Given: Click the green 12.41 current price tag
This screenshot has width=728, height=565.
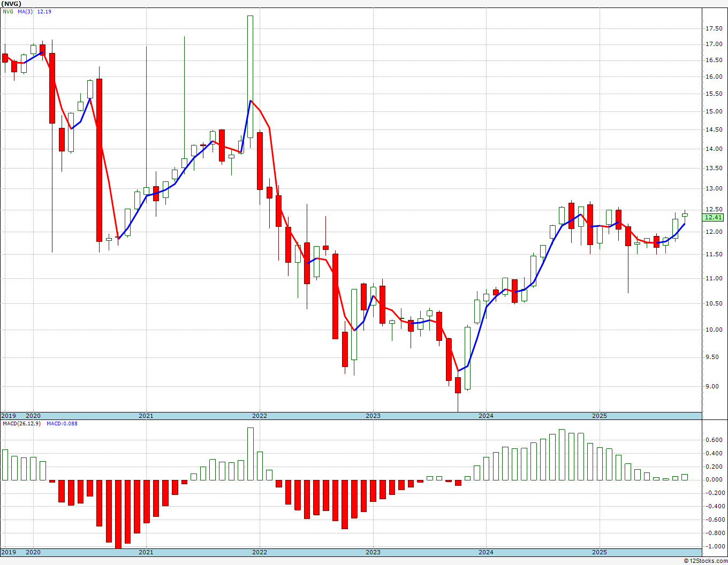Looking at the screenshot, I should pyautogui.click(x=714, y=217).
